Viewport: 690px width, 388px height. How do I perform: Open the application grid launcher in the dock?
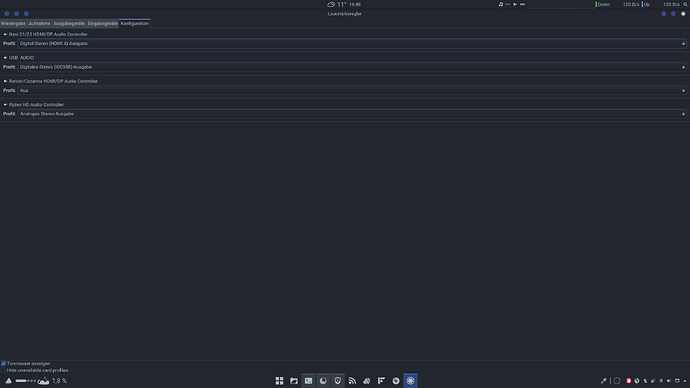(x=279, y=381)
